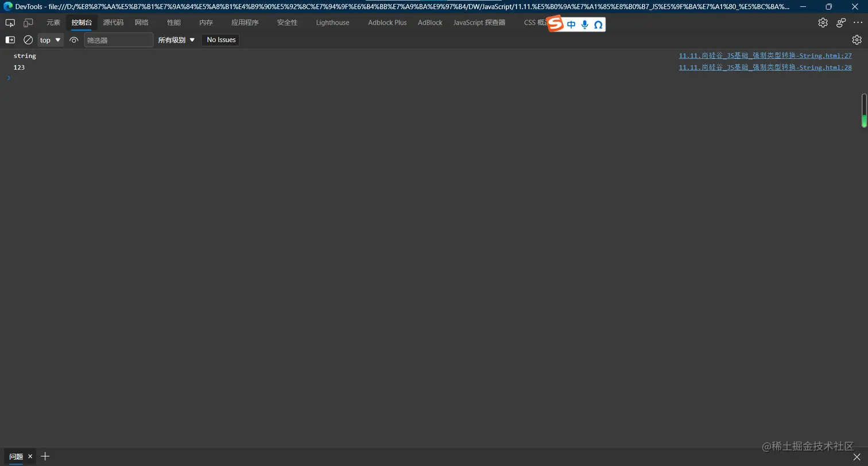Viewport: 868px width, 466px height.
Task: Create live expression with eye icon
Action: click(x=73, y=40)
